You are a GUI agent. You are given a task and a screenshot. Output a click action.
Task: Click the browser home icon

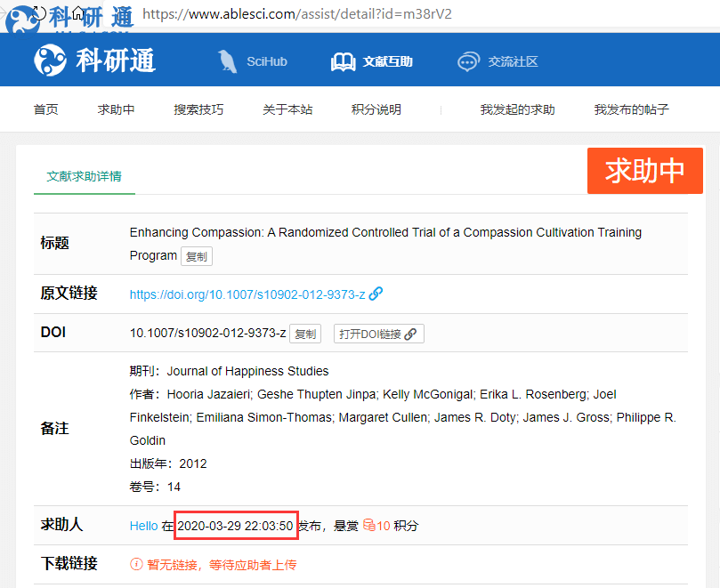[x=78, y=13]
